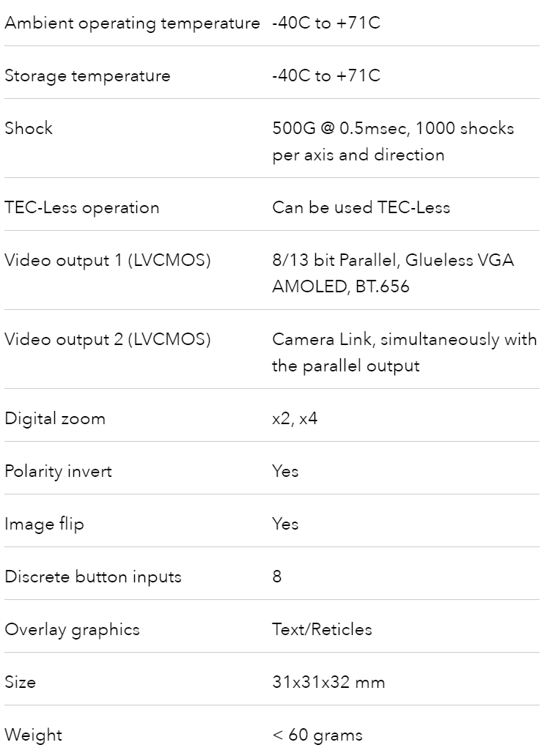This screenshot has height=756, width=541.
Task: Select the < 60 grams weight value
Action: (x=317, y=735)
